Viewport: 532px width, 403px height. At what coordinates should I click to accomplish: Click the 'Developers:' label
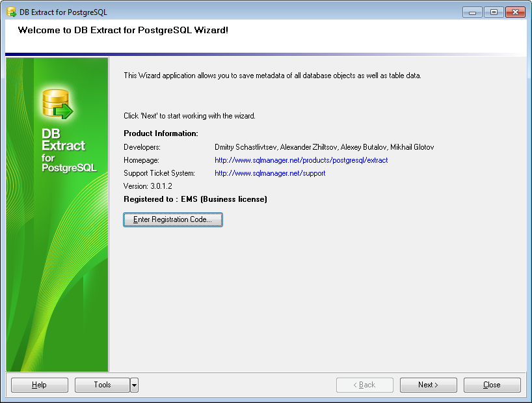[x=142, y=147]
